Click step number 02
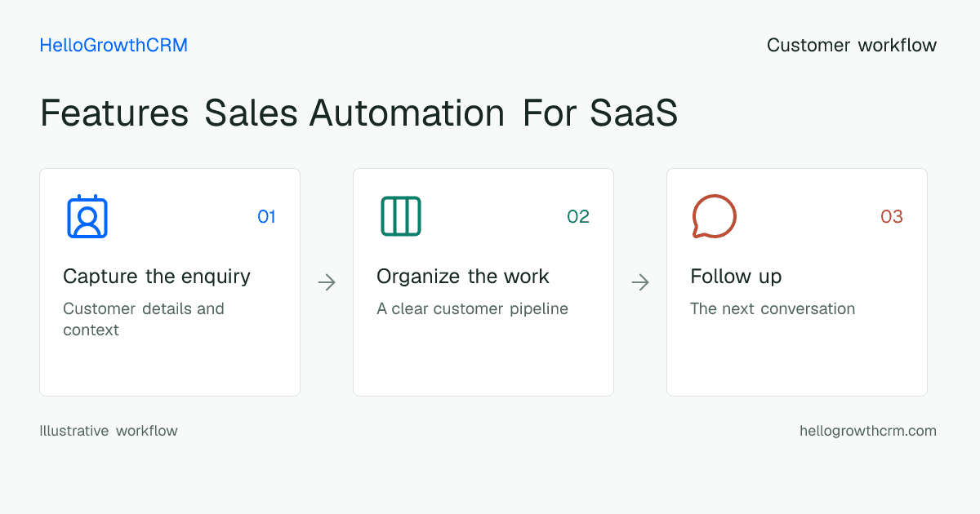Viewport: 980px width, 514px height. (x=578, y=216)
